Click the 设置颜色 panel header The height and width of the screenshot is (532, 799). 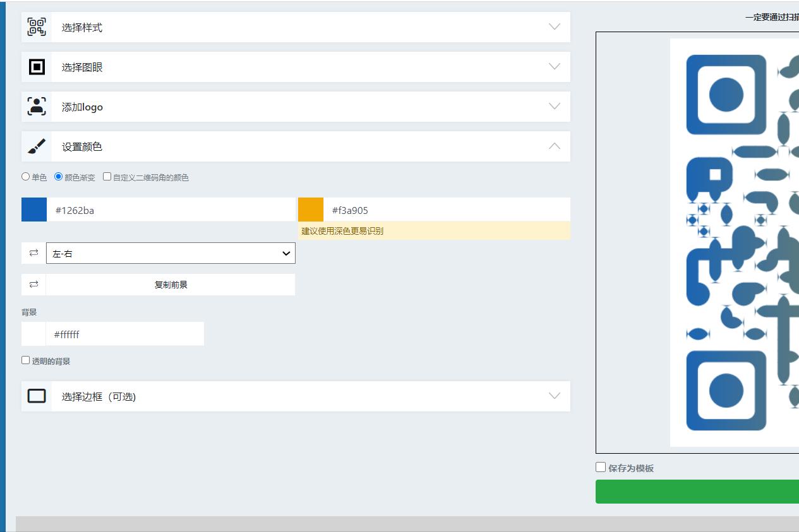pyautogui.click(x=296, y=146)
